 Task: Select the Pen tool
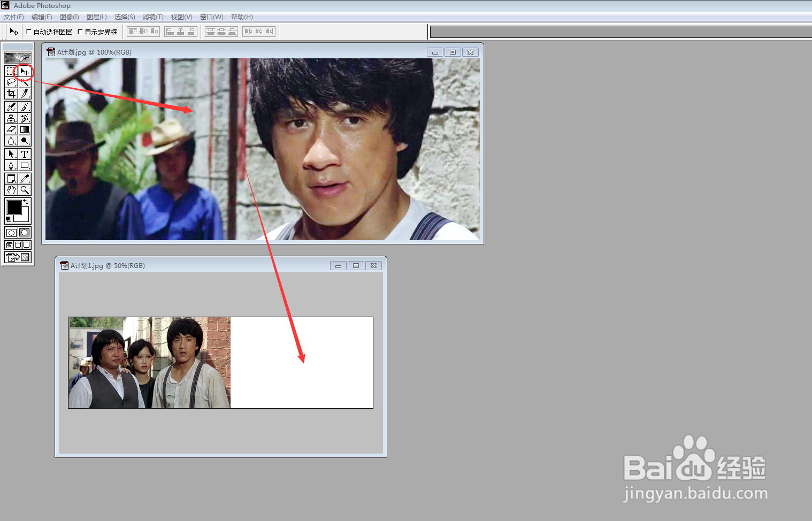point(11,165)
